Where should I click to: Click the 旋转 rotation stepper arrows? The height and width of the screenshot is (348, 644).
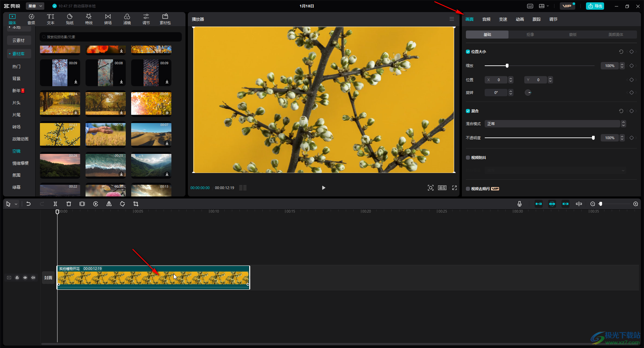511,93
